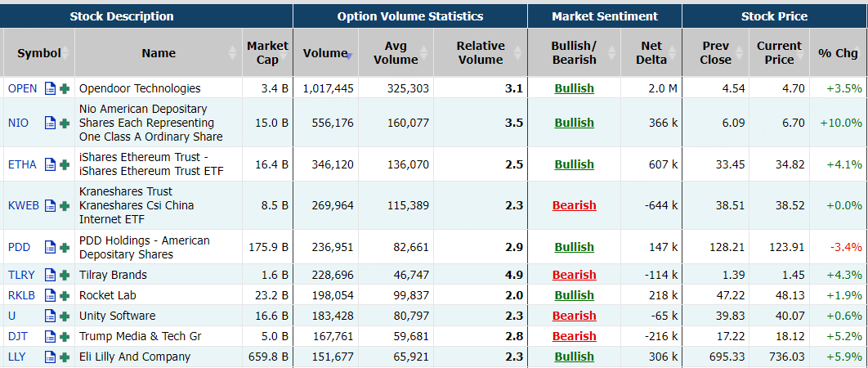Sort by Volume column header
The image size is (868, 368).
(326, 53)
